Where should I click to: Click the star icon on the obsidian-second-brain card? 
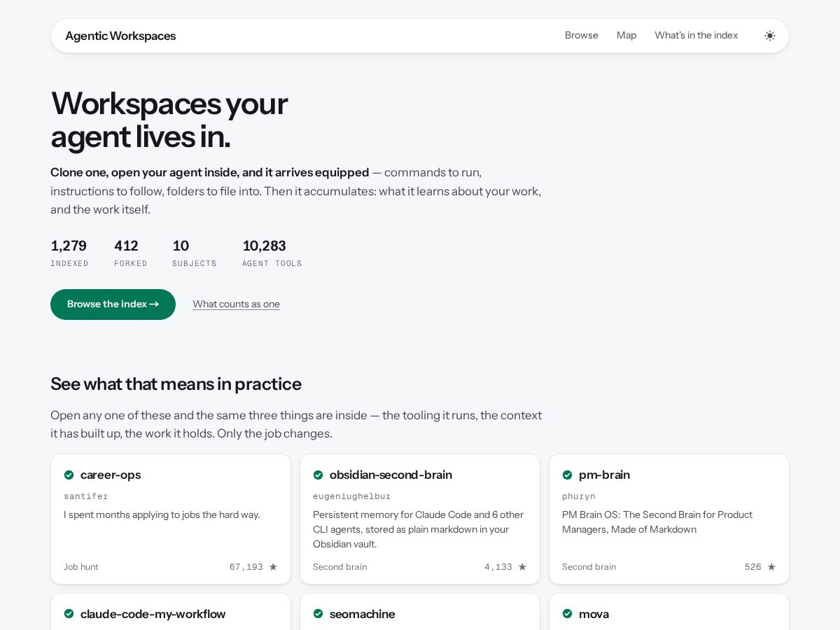(522, 567)
